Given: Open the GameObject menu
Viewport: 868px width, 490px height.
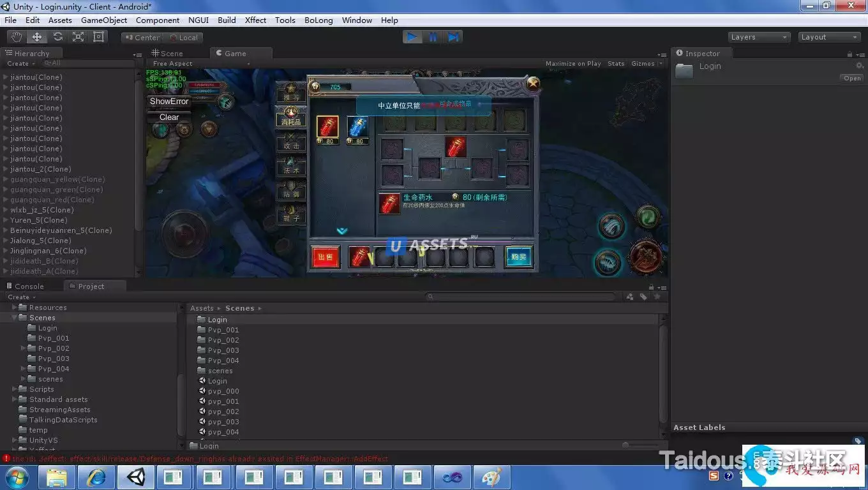Looking at the screenshot, I should point(104,20).
